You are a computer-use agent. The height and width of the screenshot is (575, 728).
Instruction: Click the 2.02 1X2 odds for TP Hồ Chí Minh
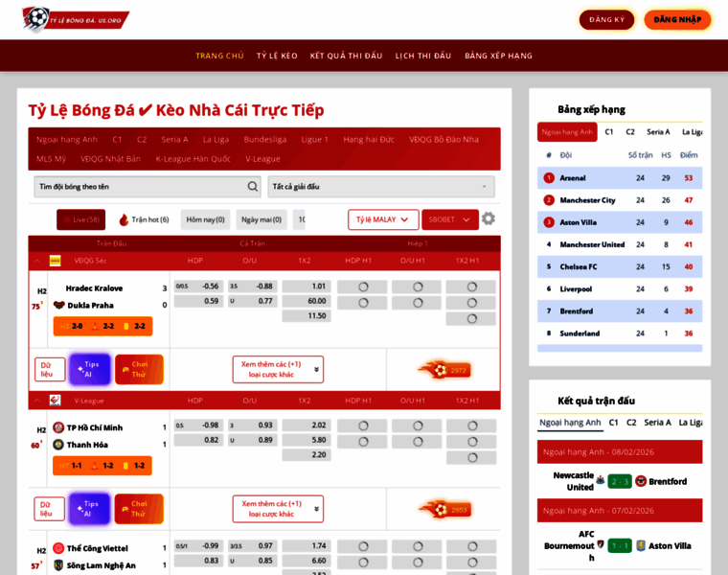[307, 425]
